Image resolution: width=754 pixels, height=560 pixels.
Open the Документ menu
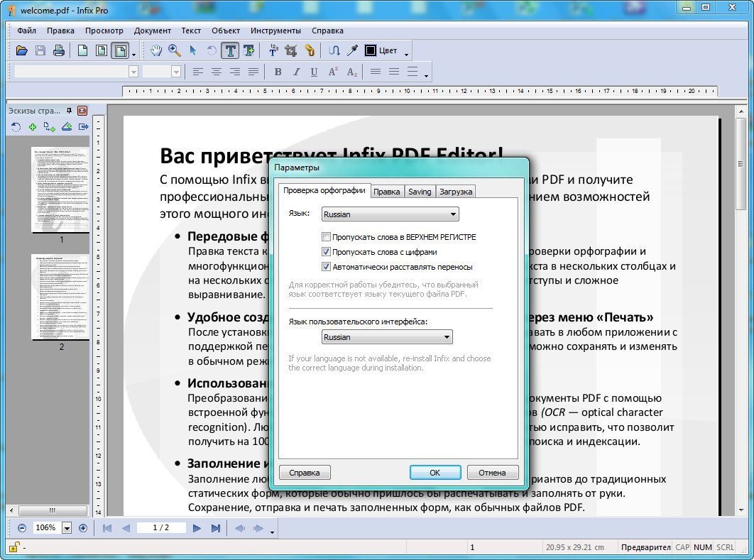pos(153,31)
